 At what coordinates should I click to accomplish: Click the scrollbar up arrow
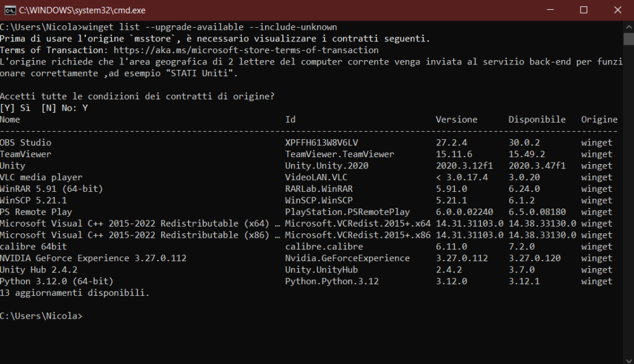pyautogui.click(x=629, y=27)
